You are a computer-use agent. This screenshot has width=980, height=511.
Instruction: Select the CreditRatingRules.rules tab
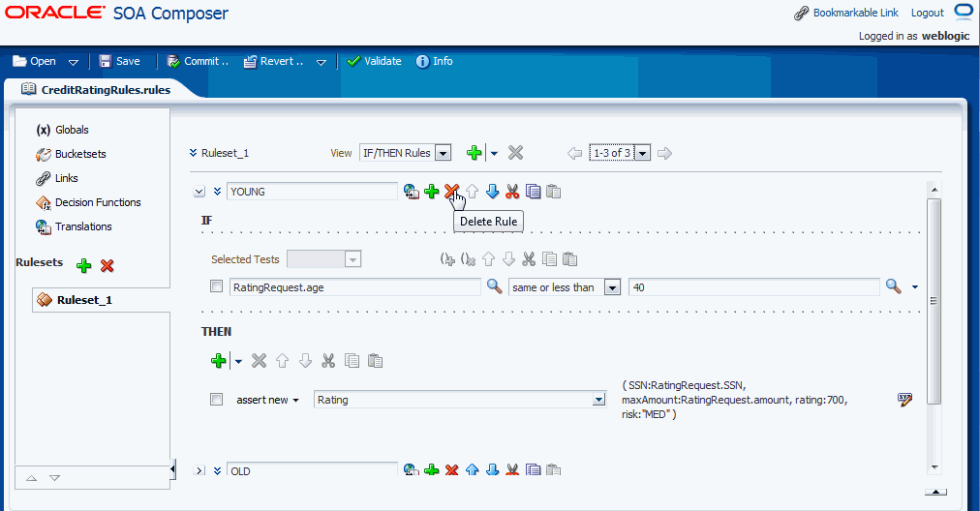click(x=96, y=89)
